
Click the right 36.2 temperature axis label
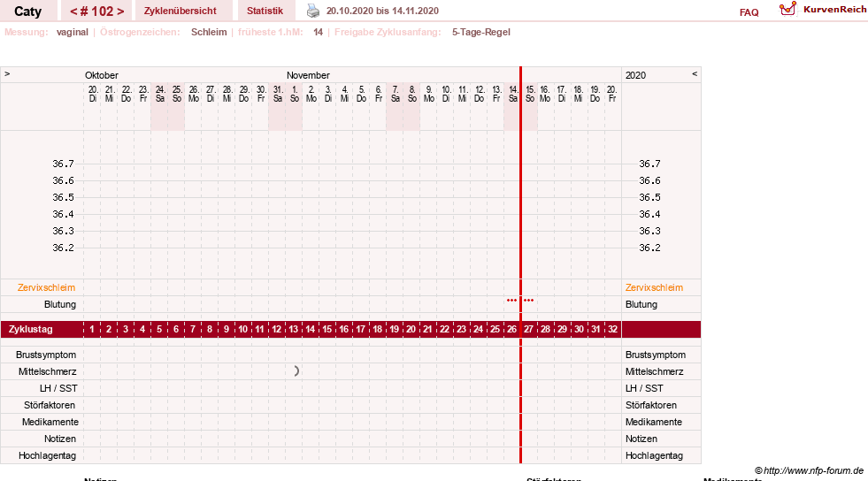pyautogui.click(x=649, y=248)
